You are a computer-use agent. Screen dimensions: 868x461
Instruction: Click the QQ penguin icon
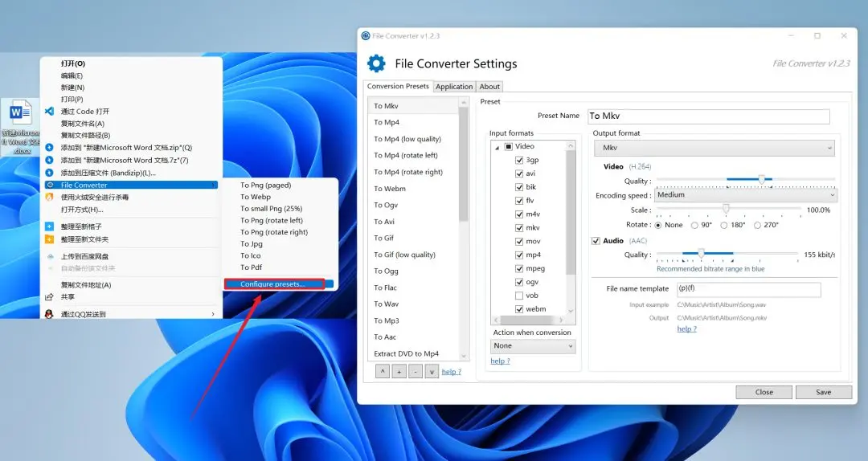(x=49, y=314)
